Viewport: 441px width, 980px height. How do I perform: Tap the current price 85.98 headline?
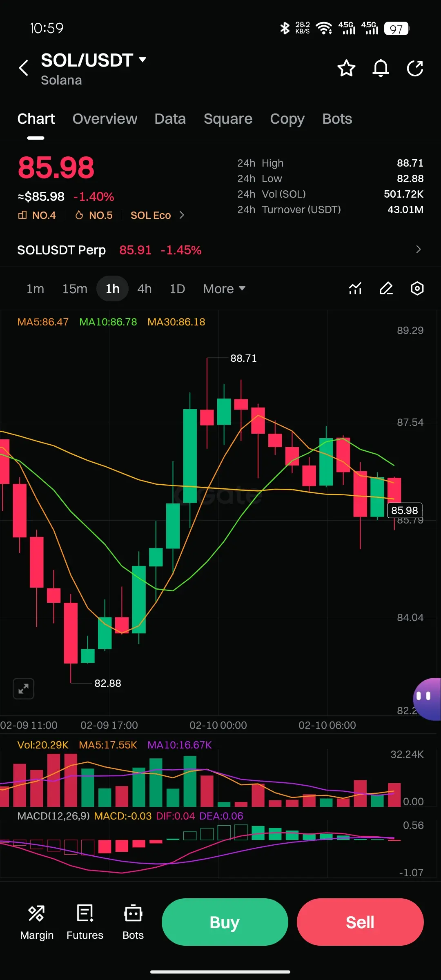tap(56, 167)
